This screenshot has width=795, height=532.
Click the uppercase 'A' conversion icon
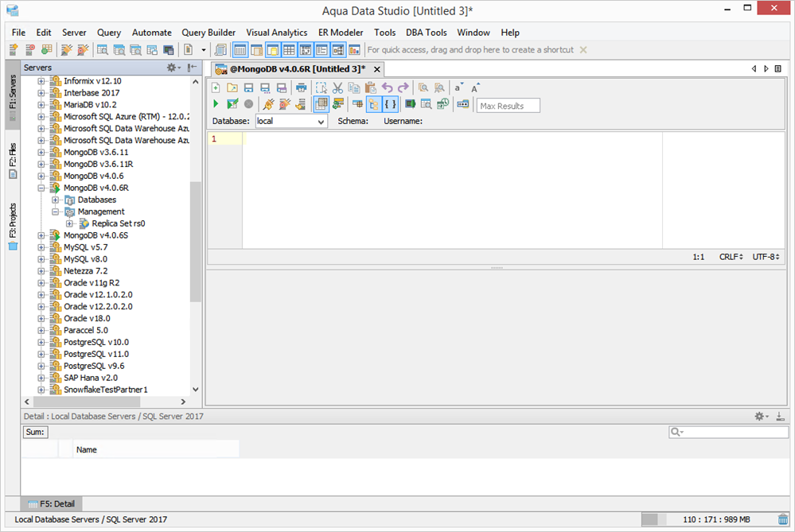coord(475,87)
